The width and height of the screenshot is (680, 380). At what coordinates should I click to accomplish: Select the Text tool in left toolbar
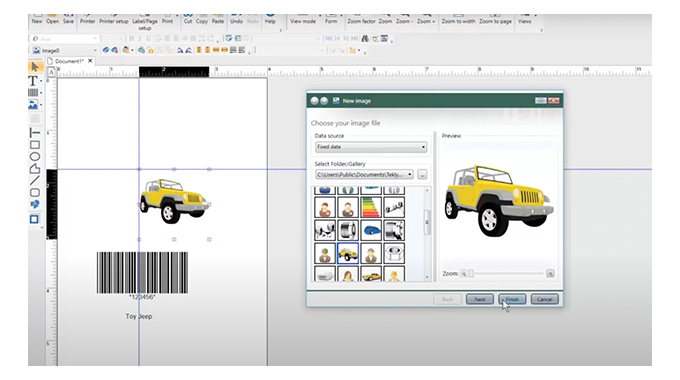(x=33, y=81)
